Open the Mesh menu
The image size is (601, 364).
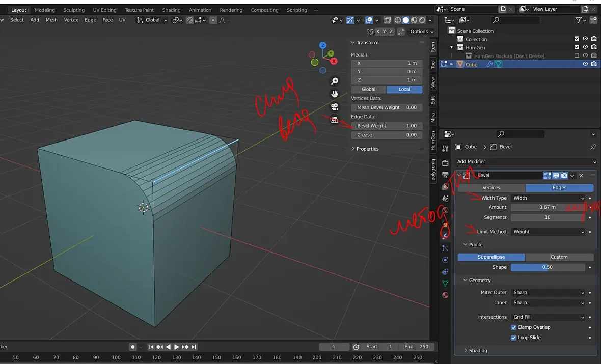[51, 20]
